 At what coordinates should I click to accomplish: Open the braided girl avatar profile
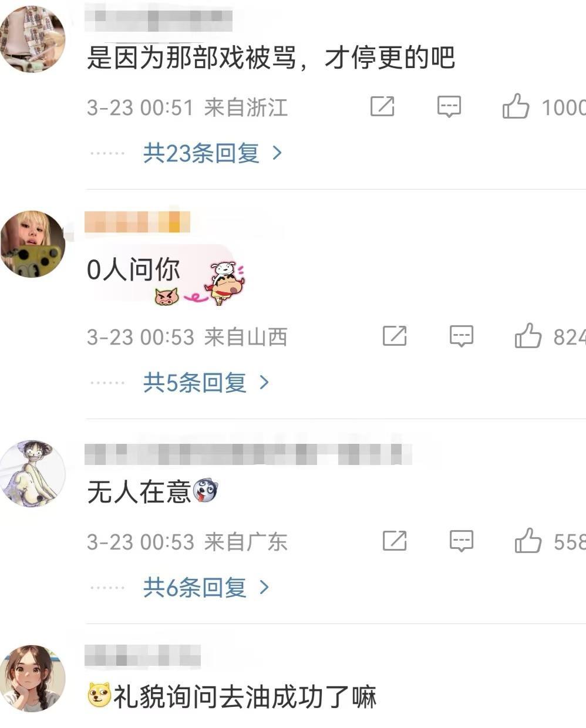33,679
